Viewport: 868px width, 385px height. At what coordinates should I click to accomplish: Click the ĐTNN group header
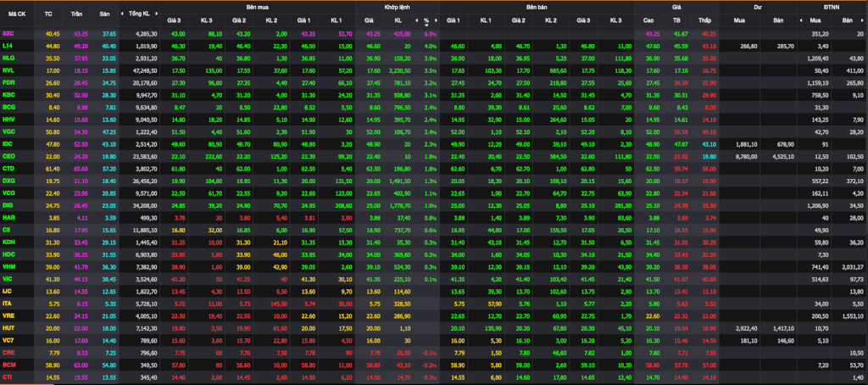pos(832,7)
